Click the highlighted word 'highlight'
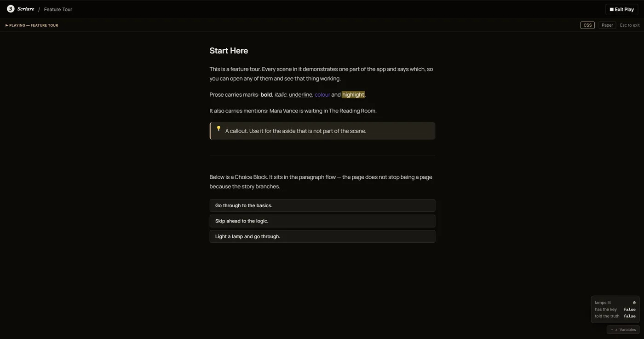Viewport: 644px width, 339px height. (353, 94)
